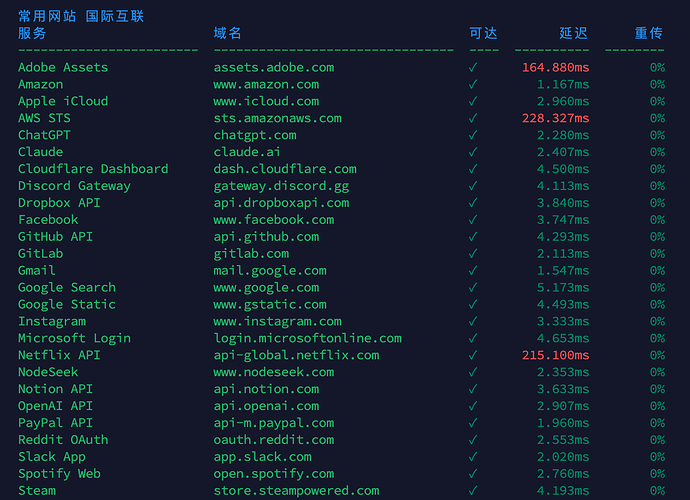Image resolution: width=690 pixels, height=500 pixels.
Task: Click the 'Amazon' service name
Action: (40, 85)
